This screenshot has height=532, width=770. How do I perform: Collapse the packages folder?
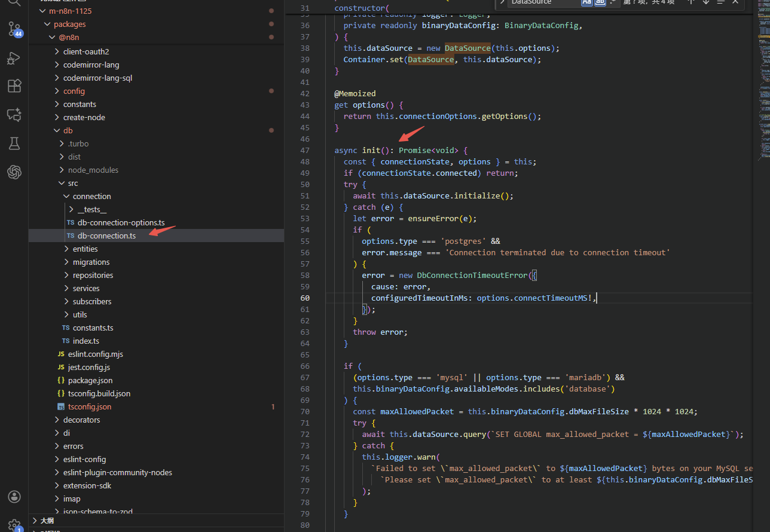point(47,24)
